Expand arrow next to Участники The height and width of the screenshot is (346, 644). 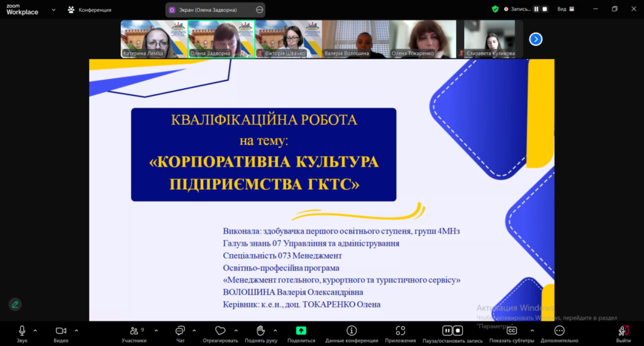[156, 330]
